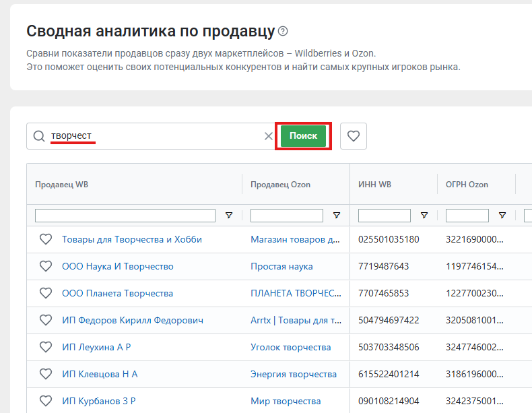Open Ozon seller Простая наука

pos(281,266)
